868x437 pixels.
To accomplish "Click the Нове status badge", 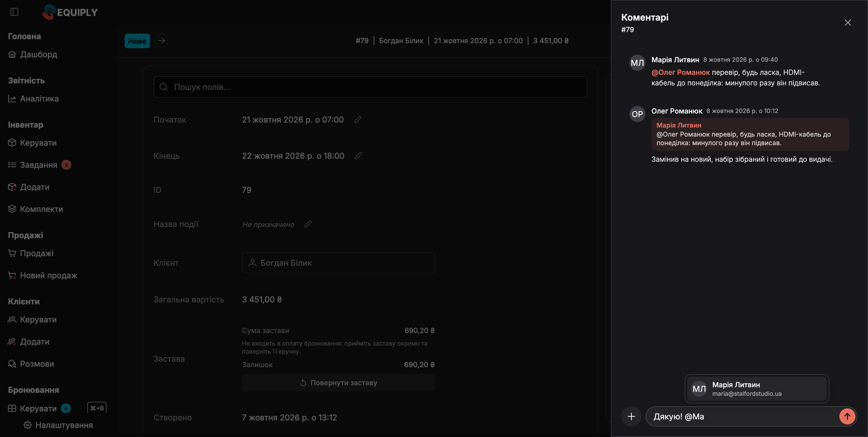I will pos(137,41).
